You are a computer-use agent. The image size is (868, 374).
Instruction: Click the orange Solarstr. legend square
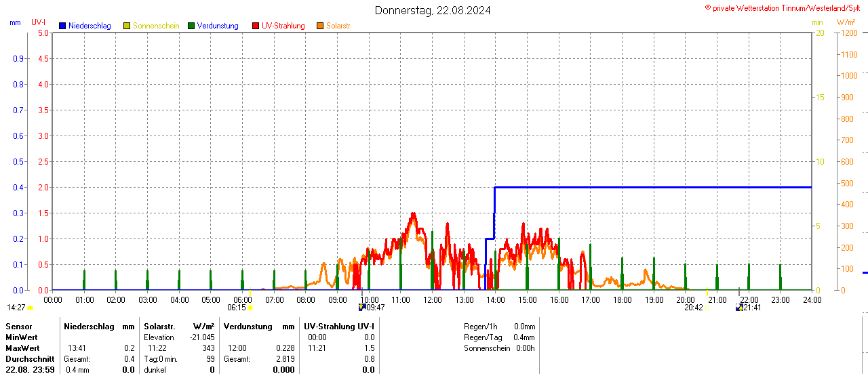[x=320, y=26]
